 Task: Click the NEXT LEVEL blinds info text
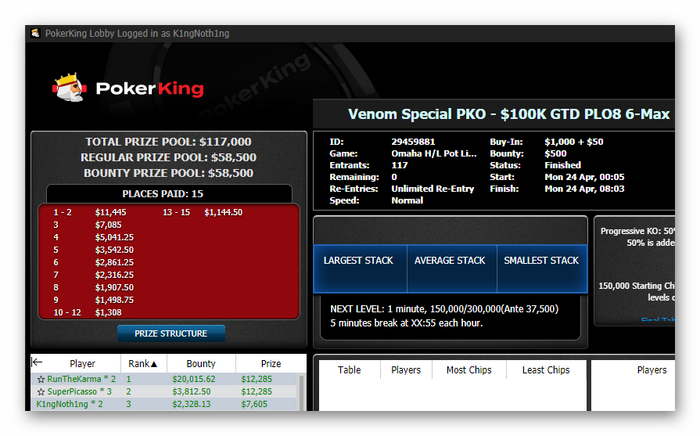point(444,309)
